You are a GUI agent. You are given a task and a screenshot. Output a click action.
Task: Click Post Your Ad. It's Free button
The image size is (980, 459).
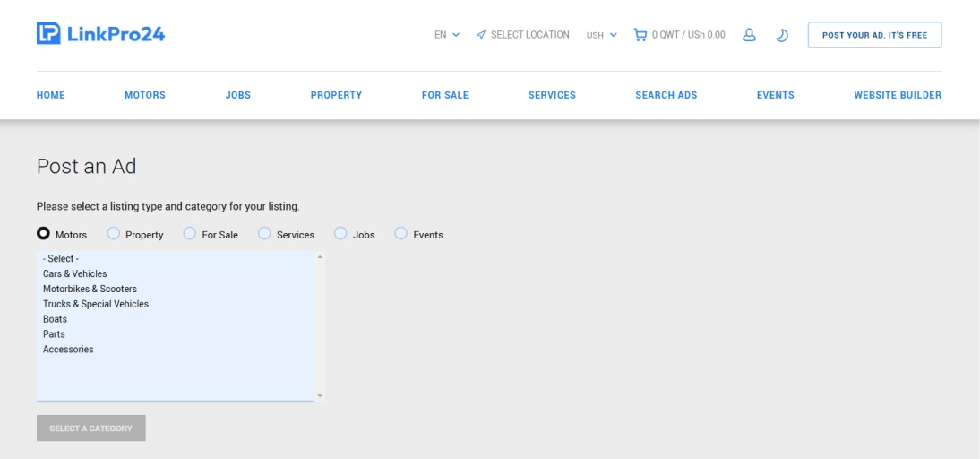(874, 35)
